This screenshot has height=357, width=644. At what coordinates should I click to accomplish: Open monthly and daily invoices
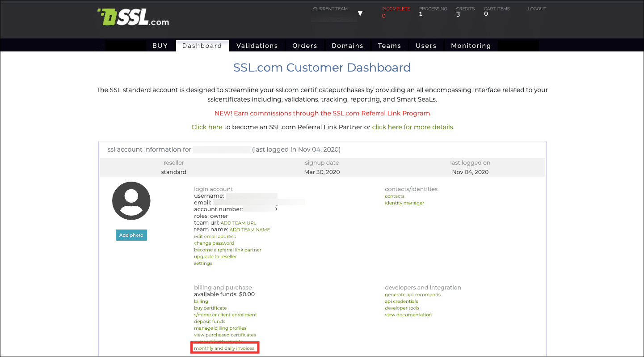(224, 348)
